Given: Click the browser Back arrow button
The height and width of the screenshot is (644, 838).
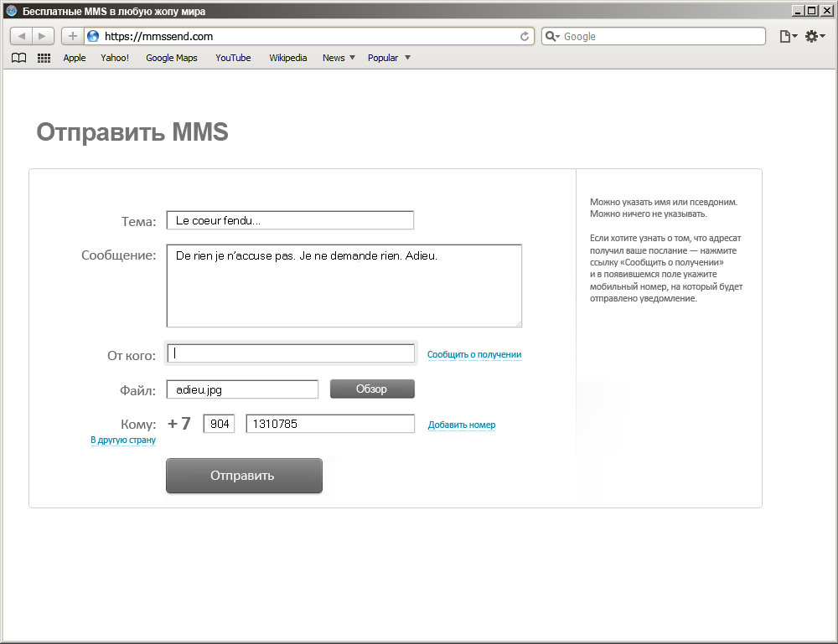Looking at the screenshot, I should pyautogui.click(x=22, y=36).
